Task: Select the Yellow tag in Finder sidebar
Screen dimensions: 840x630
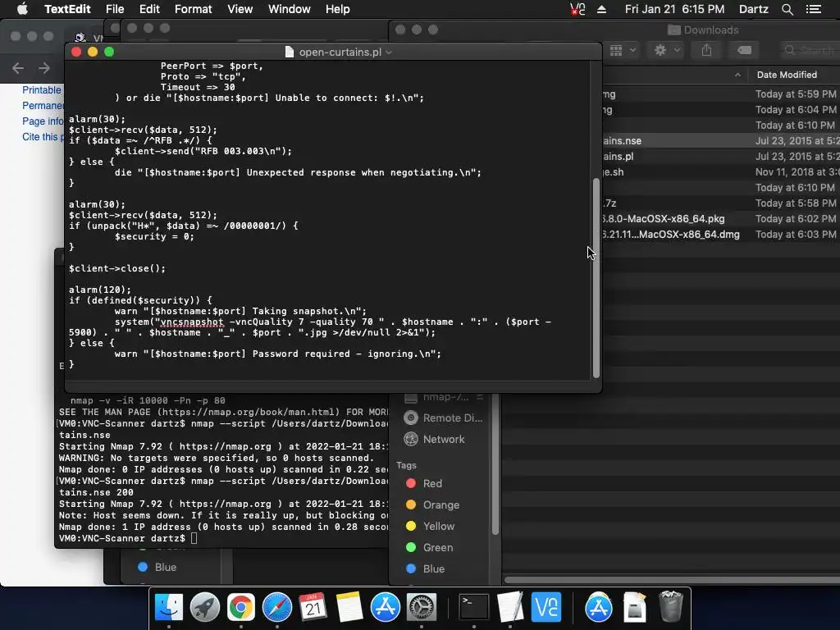Action: tap(430, 526)
